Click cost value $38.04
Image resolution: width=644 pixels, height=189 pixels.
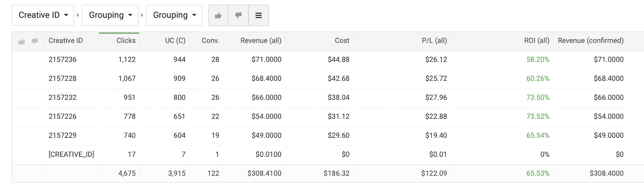339,98
